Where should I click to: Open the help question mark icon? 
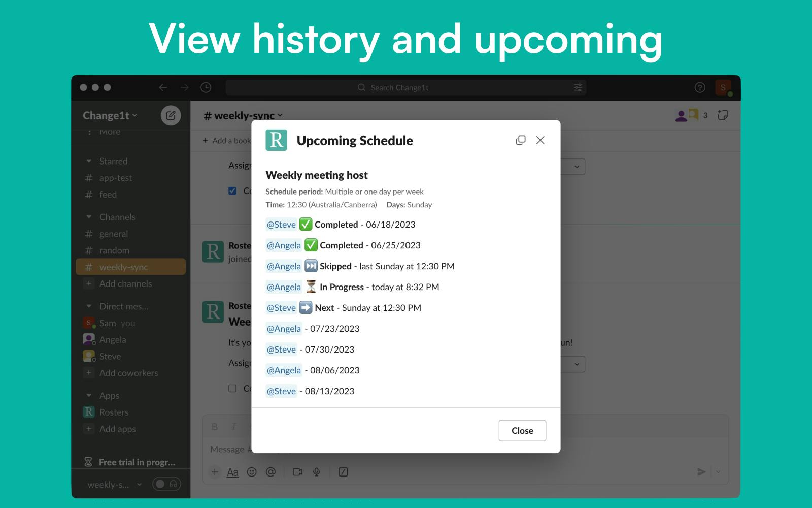(700, 87)
